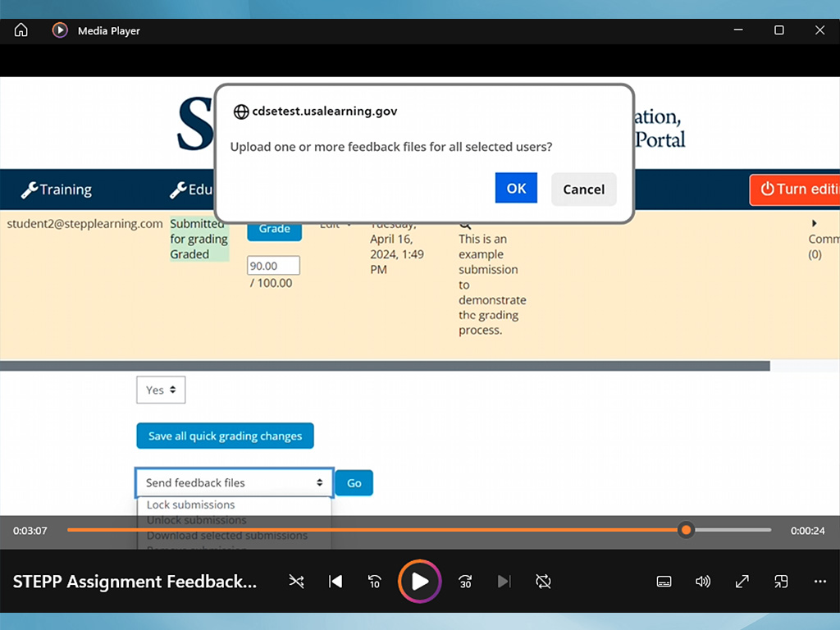Click OK in the upload dialog

(x=516, y=189)
